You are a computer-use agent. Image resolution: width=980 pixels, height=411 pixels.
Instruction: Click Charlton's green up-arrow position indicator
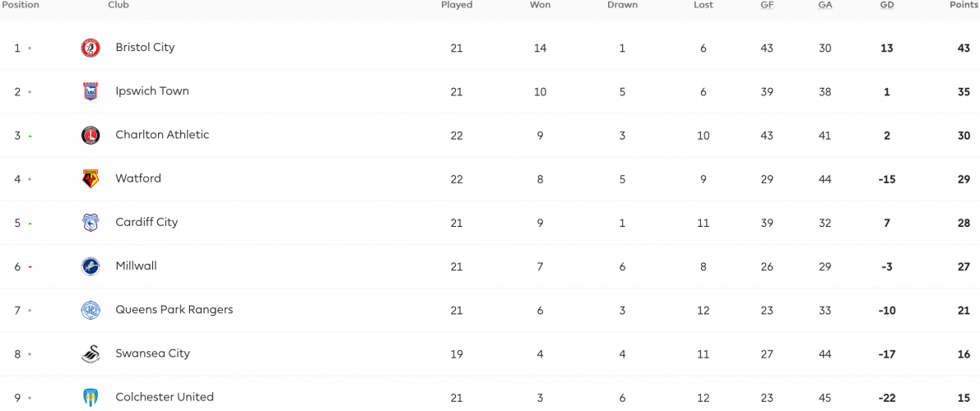click(x=30, y=136)
